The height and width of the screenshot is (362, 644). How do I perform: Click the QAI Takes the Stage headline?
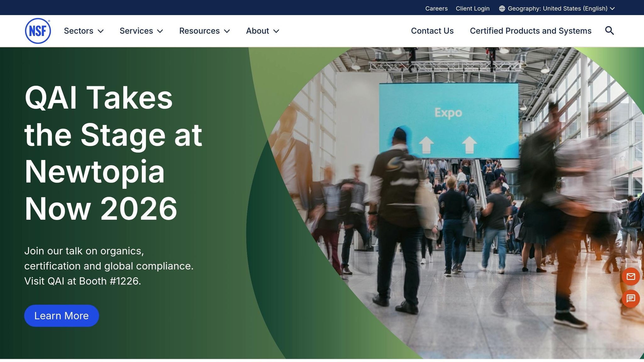click(113, 153)
